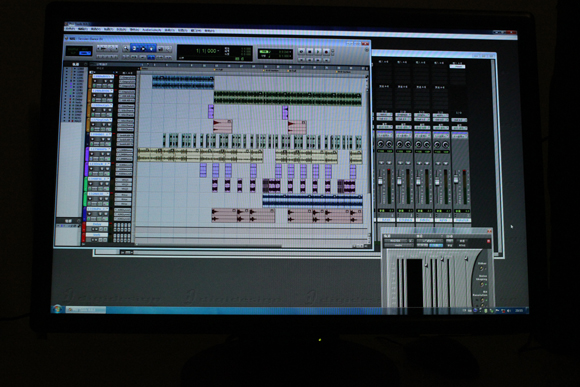Open the second menu in the menu bar
Image resolution: width=580 pixels, height=387 pixels.
pos(83,29)
